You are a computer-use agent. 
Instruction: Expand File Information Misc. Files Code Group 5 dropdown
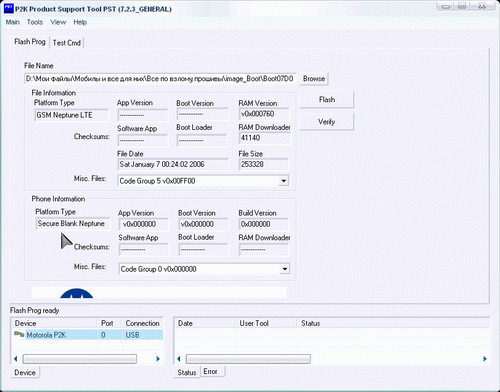pyautogui.click(x=283, y=181)
